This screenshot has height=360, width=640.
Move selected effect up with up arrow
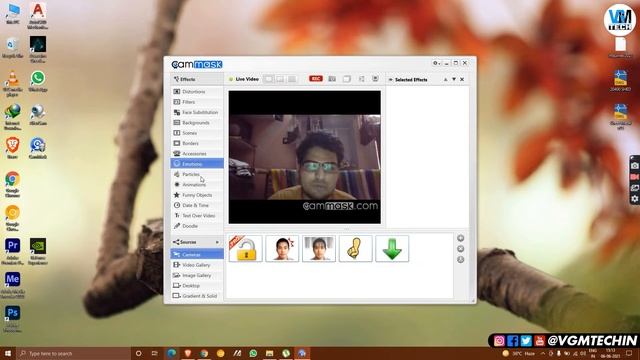(446, 80)
